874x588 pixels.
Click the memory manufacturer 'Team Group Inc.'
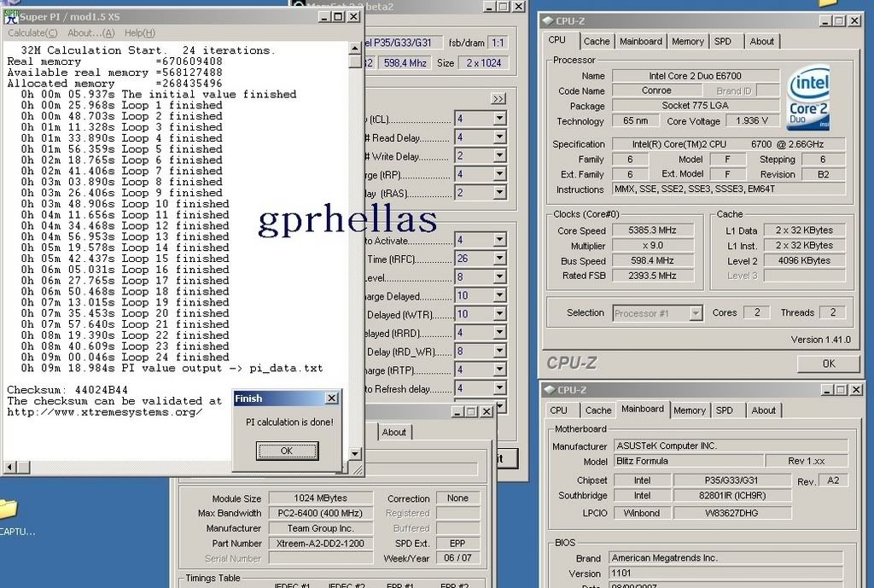321,527
